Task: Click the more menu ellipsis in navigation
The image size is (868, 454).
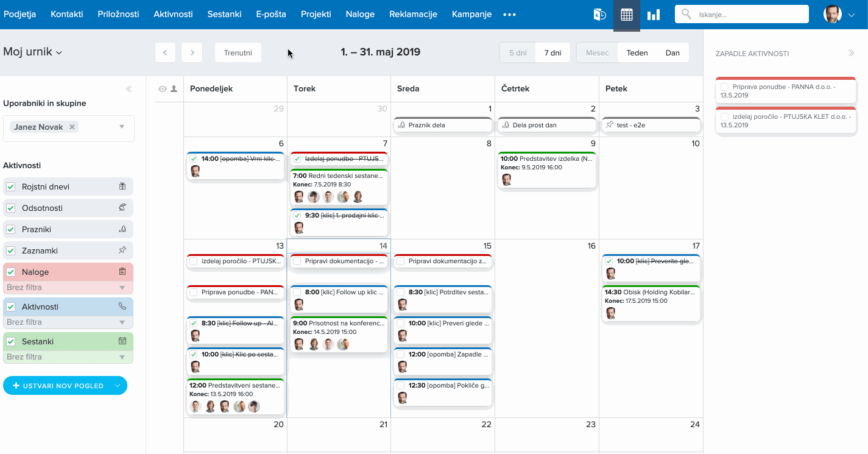Action: pos(509,15)
